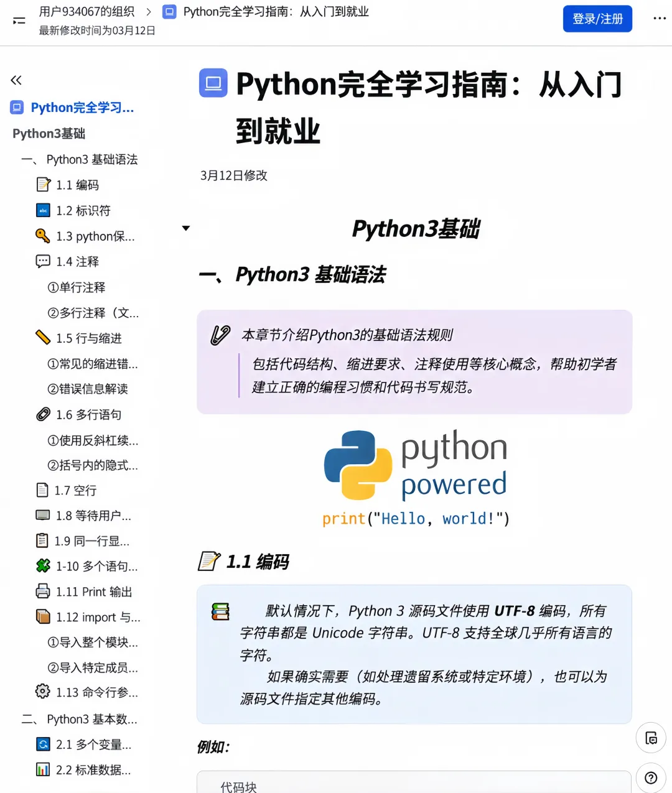Go to ①导入整个模块... outline entry

[x=93, y=642]
